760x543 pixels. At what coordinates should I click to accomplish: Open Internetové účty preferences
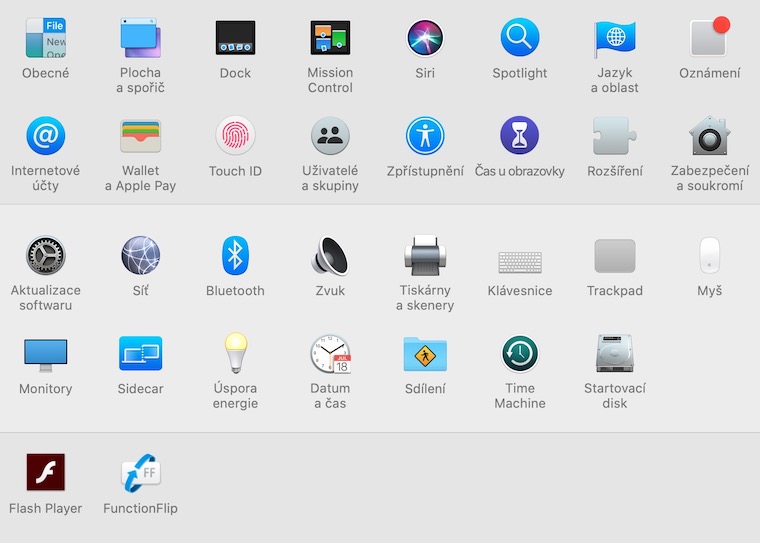pyautogui.click(x=46, y=136)
